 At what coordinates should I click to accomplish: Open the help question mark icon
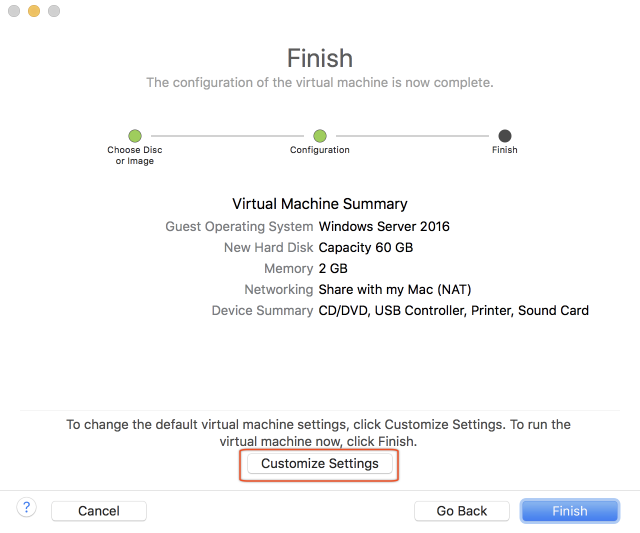28,508
